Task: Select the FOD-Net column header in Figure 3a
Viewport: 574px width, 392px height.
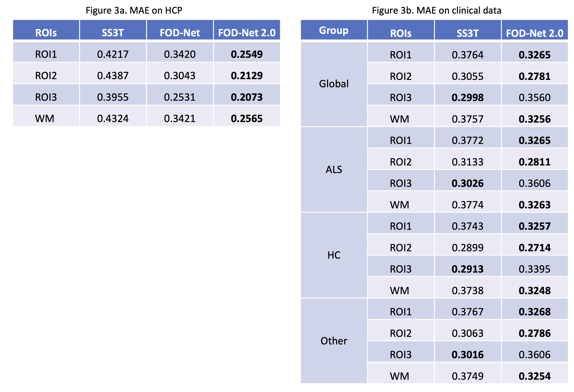Action: [180, 32]
